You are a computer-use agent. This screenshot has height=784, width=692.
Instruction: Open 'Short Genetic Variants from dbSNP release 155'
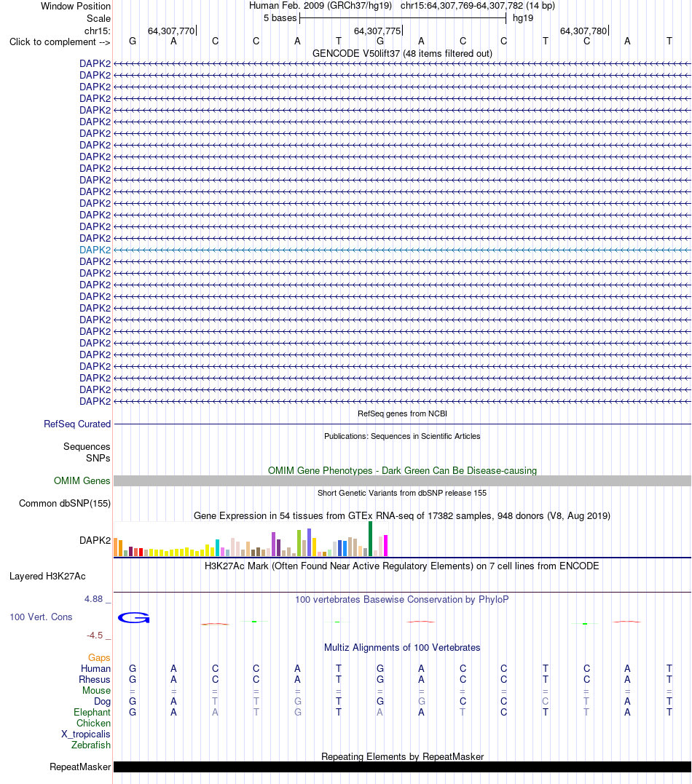click(402, 493)
